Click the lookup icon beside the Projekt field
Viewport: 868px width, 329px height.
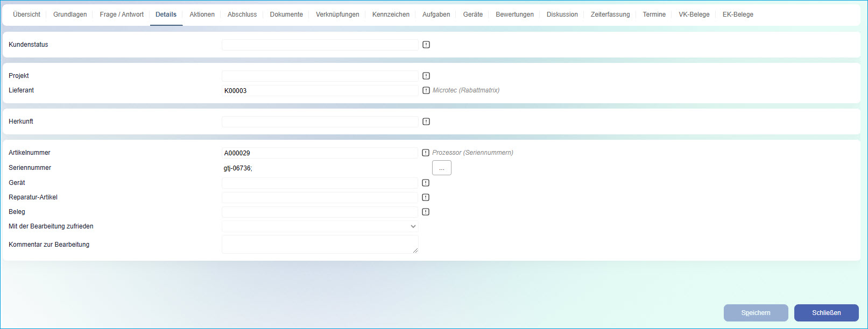click(x=426, y=76)
